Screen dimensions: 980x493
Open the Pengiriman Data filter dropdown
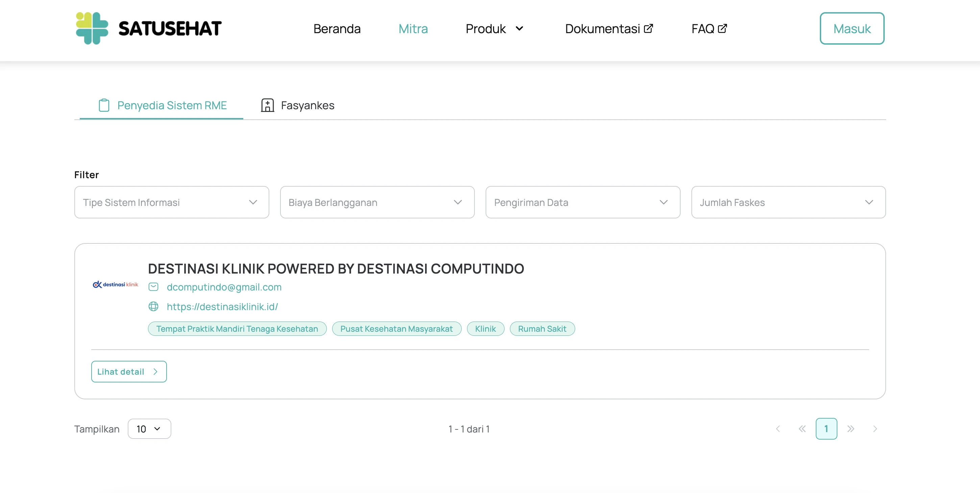(583, 202)
